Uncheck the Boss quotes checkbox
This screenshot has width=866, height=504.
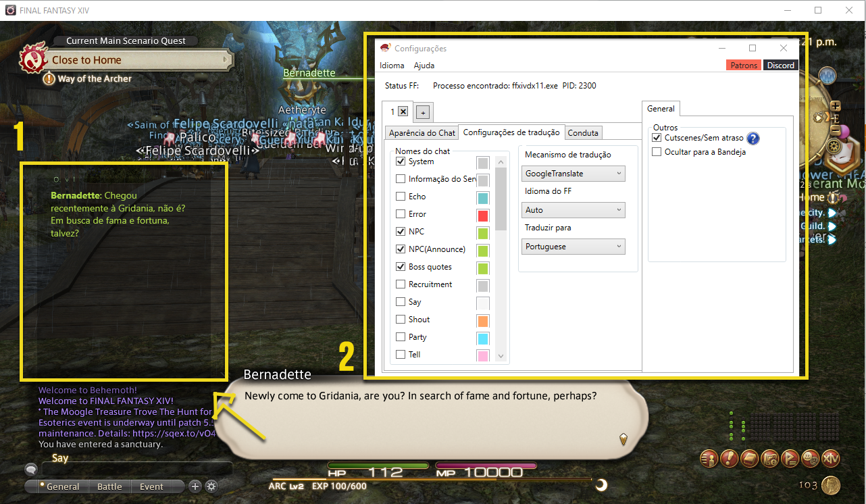tap(401, 267)
